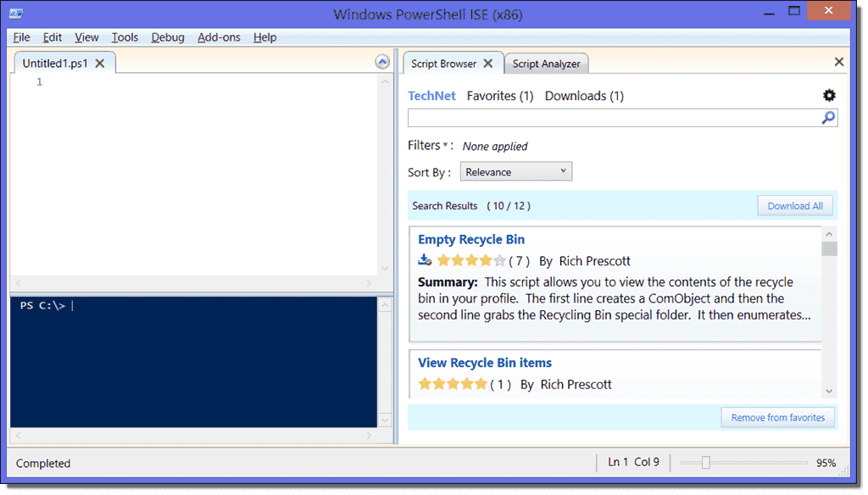The width and height of the screenshot is (868, 495).
Task: Close the add-ons pane with X
Action: [x=838, y=62]
